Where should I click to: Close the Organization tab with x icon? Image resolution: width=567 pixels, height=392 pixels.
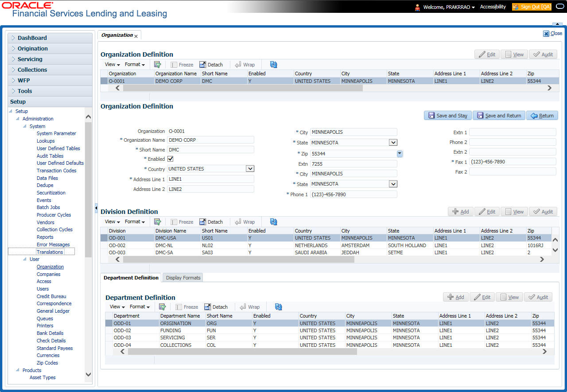click(136, 36)
